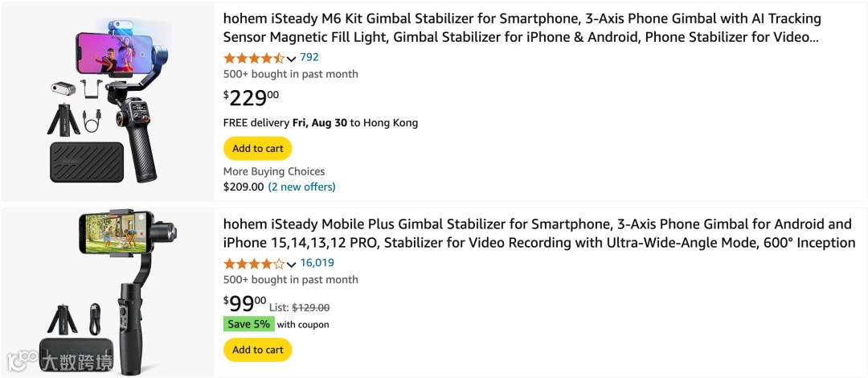Screen dimensions: 868x378
Task: Click the $229 price
Action: tap(251, 98)
